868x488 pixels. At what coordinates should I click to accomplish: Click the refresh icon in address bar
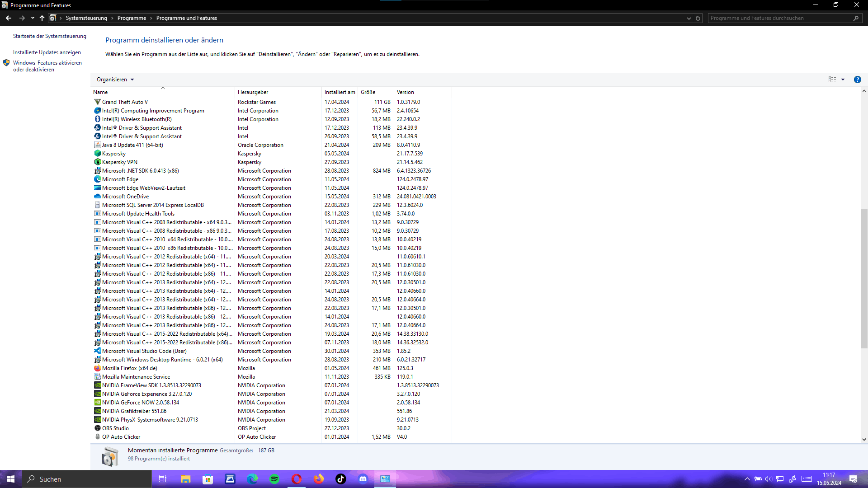coord(698,18)
